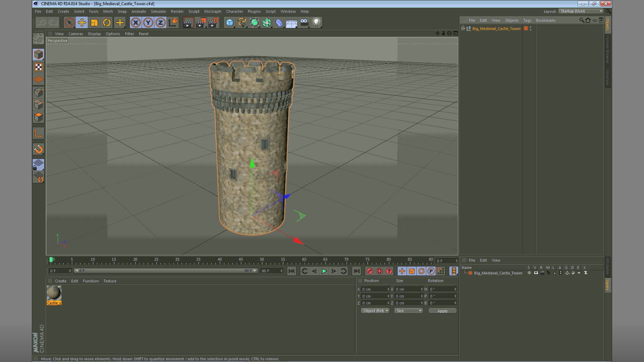Image resolution: width=644 pixels, height=362 pixels.
Task: Open the Create menu in the main menu bar
Action: point(63,11)
